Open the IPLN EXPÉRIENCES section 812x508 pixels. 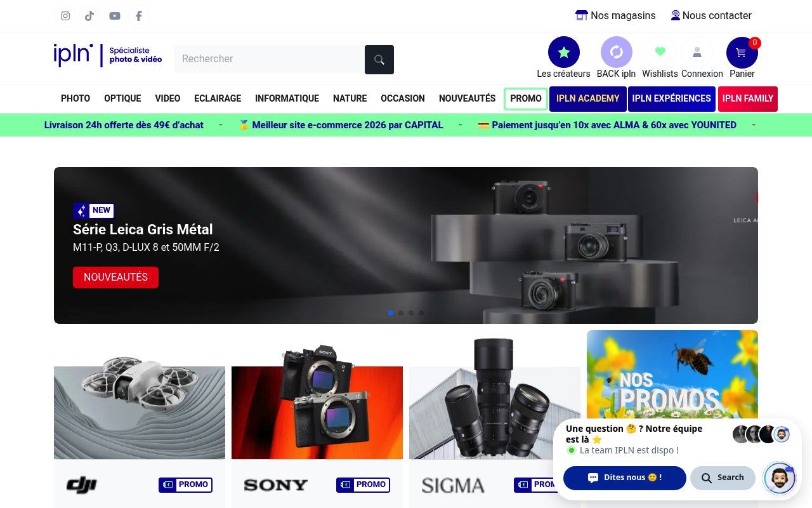click(672, 98)
